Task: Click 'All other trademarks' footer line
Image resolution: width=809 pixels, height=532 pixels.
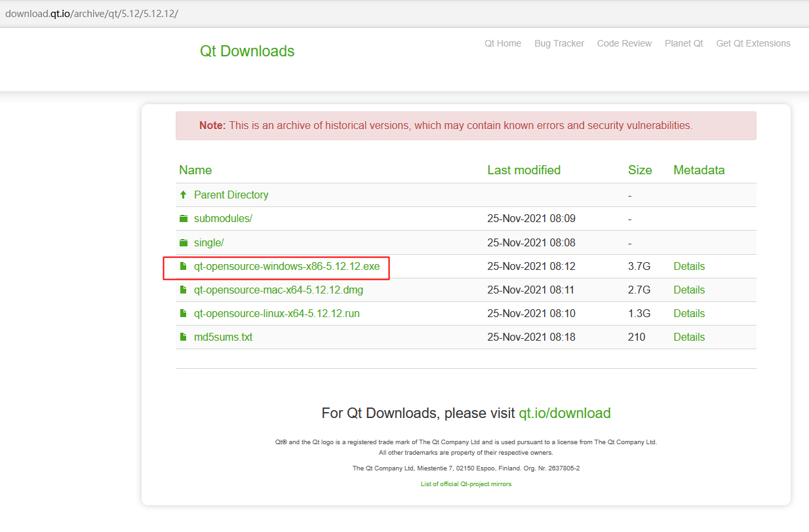Action: coord(465,453)
